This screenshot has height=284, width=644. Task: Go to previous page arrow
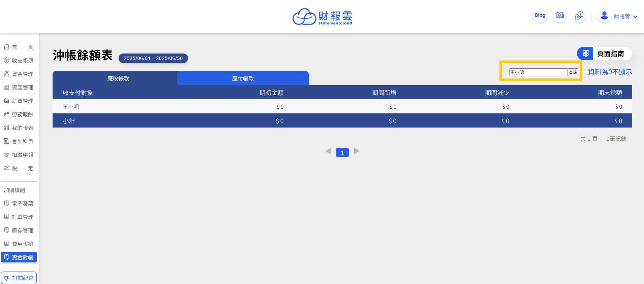(x=328, y=151)
